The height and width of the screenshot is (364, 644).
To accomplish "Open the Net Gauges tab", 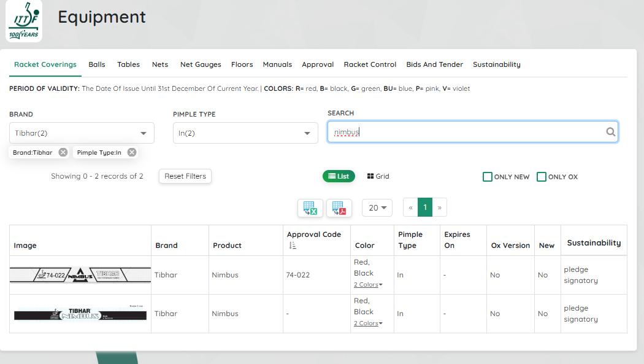I will [x=201, y=64].
